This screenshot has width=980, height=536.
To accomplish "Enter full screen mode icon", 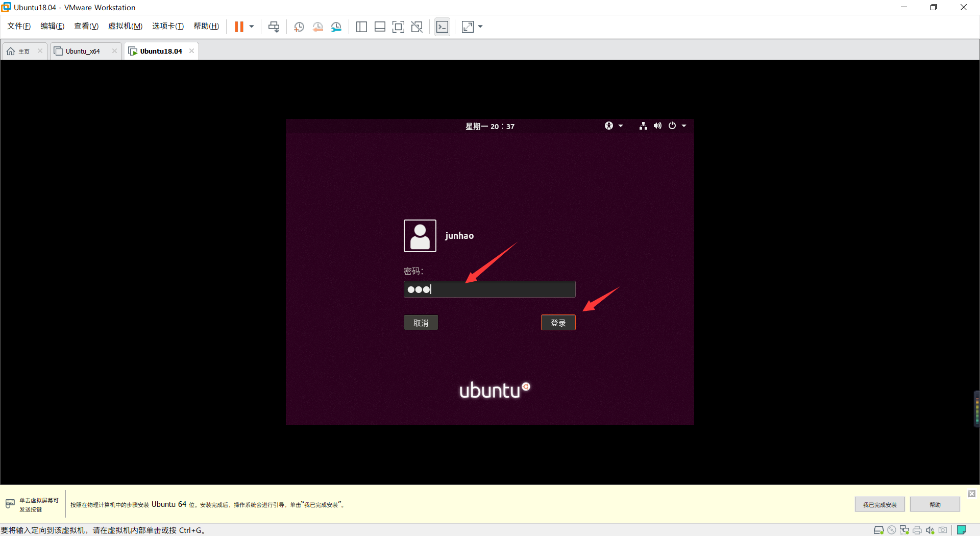I will tap(398, 27).
